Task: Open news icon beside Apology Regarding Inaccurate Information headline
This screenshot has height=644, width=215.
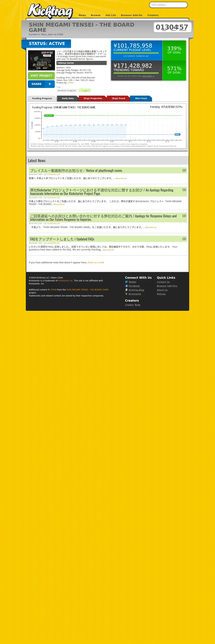Action: click(184, 190)
